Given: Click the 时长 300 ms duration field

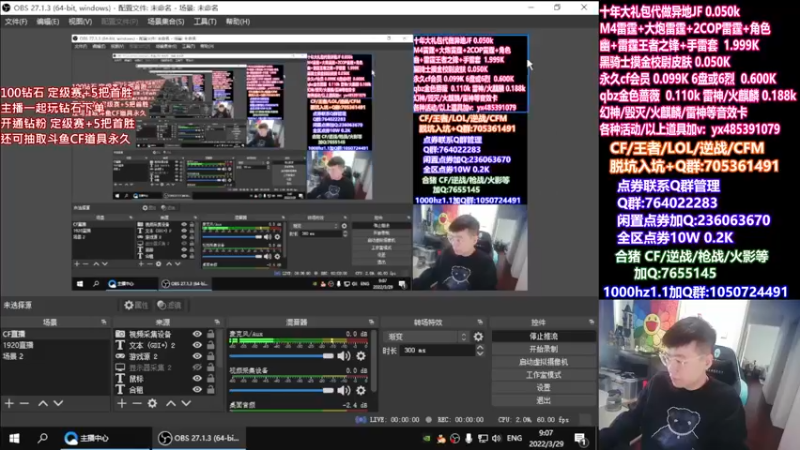Looking at the screenshot, I should [438, 351].
